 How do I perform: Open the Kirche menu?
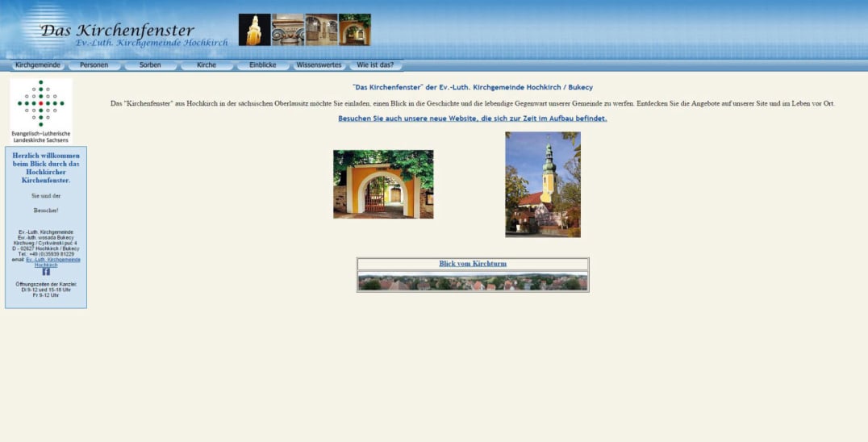click(207, 65)
